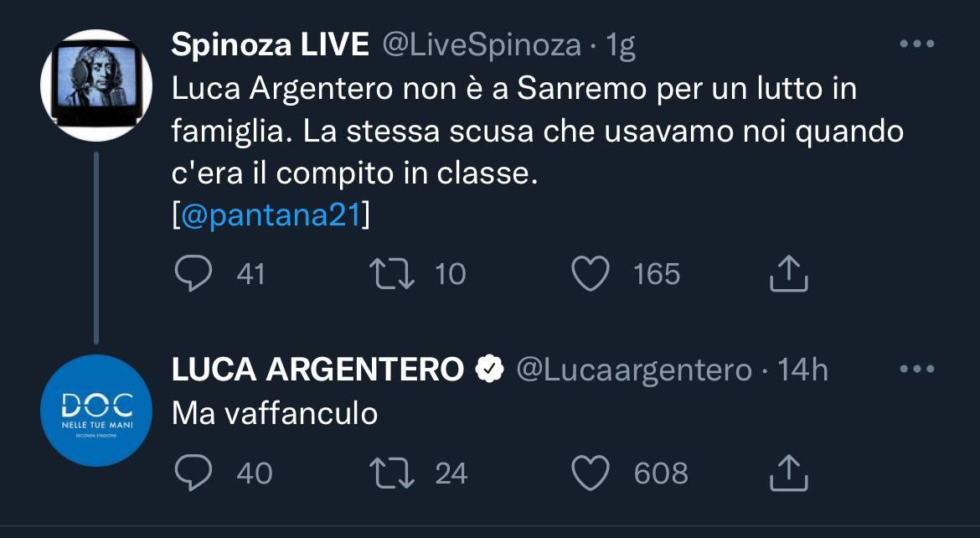Viewport: 980px width, 538px height.
Task: Open more options for Luca Argentero tweet
Action: [916, 369]
